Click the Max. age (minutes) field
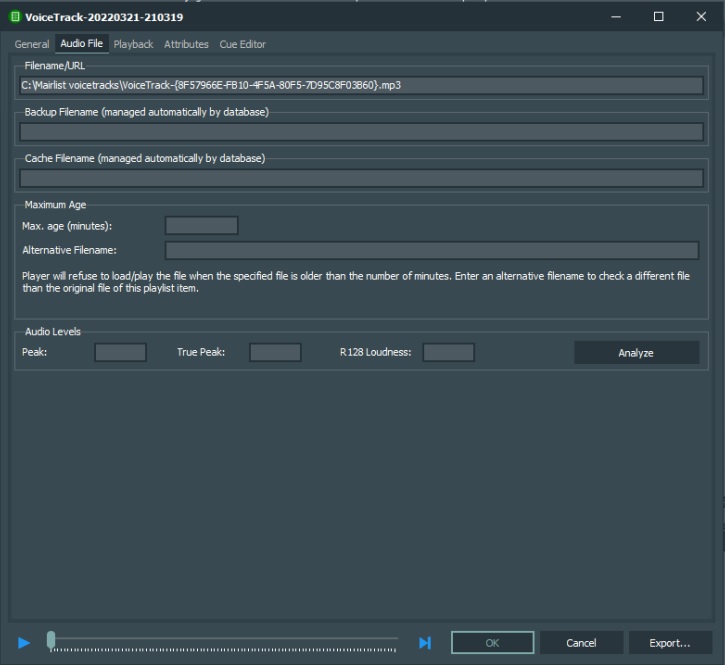This screenshot has height=665, width=725. click(201, 226)
